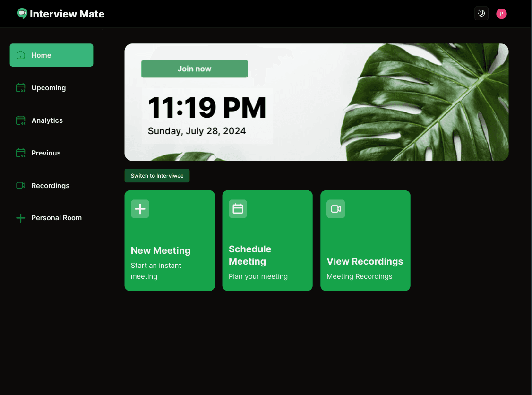The image size is (532, 395).
Task: Click the "Plan your meeting" text
Action: tap(258, 276)
